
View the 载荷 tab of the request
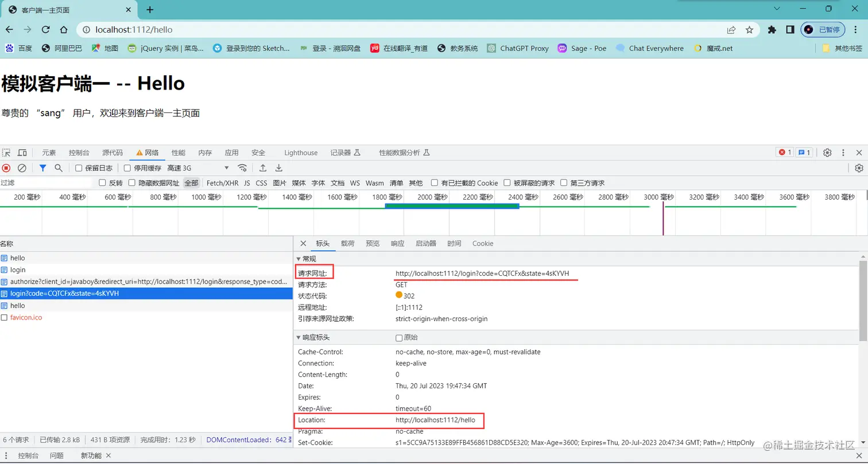pos(348,244)
